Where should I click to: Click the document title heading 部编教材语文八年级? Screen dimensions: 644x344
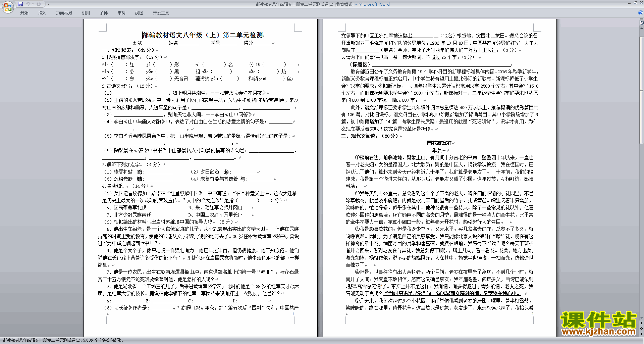(x=203, y=35)
